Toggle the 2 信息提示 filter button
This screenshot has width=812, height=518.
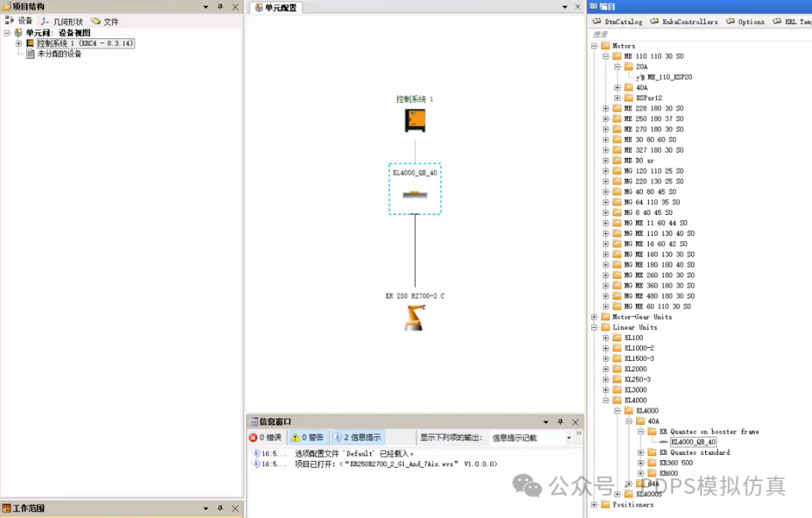[357, 438]
